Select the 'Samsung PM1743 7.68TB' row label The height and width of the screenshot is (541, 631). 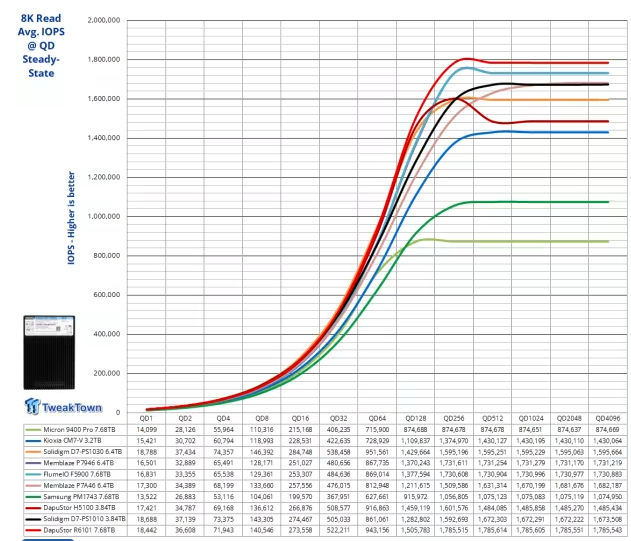coord(81,497)
